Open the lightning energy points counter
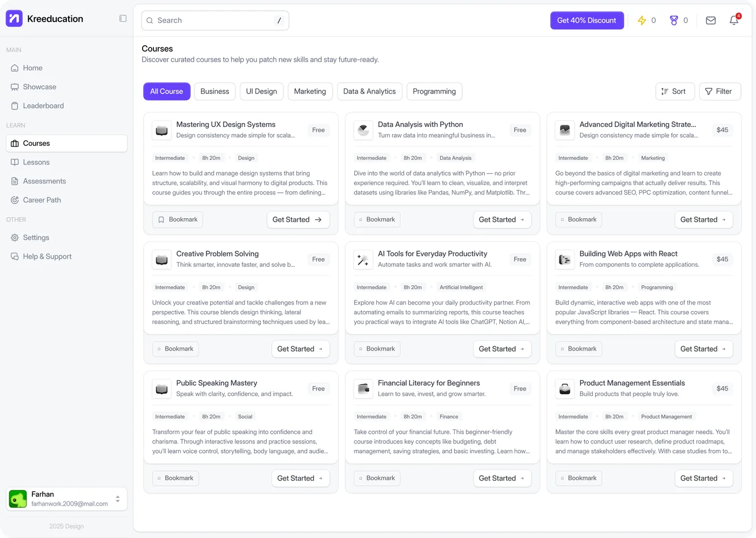756x538 pixels. [646, 21]
